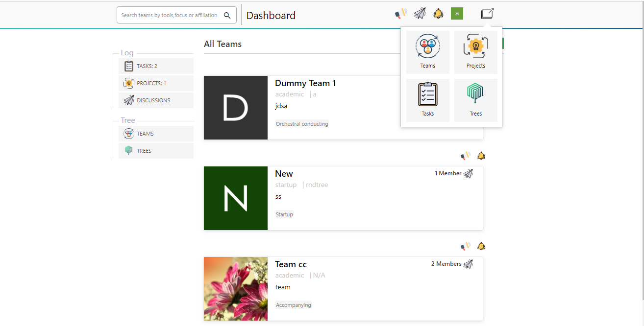Open Tasks from the apps popup
The width and height of the screenshot is (644, 326).
pos(427,100)
